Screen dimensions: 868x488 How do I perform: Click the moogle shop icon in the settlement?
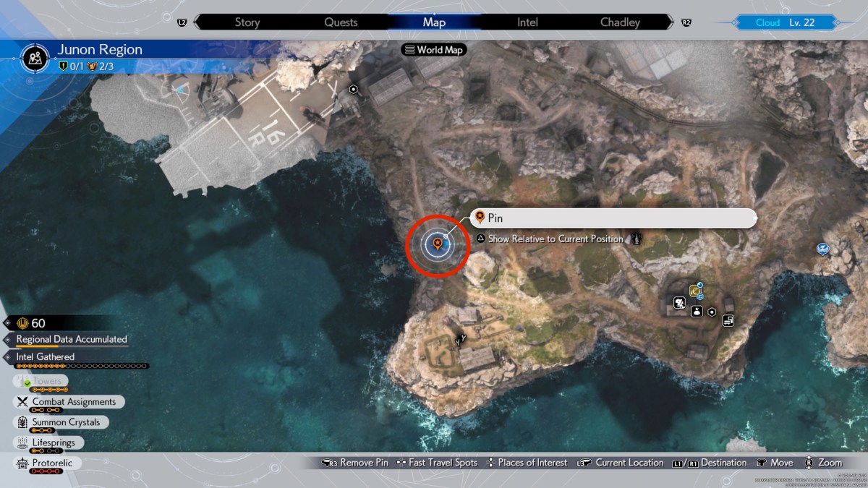(680, 303)
